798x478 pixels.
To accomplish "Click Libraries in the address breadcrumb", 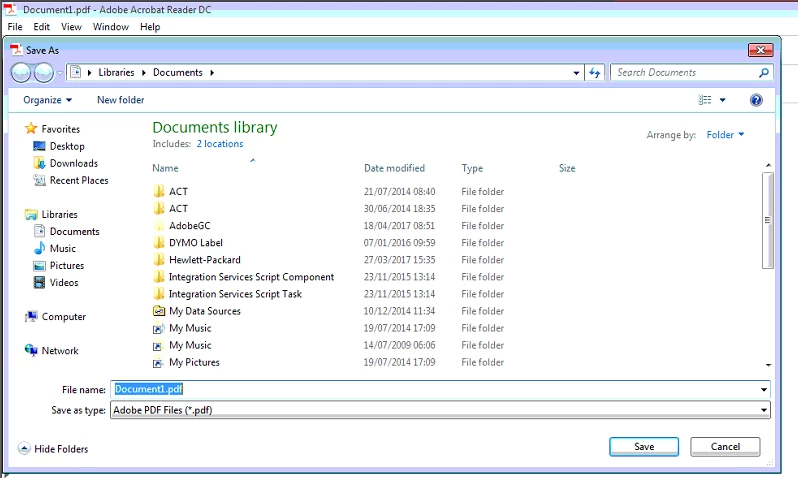I will [117, 73].
